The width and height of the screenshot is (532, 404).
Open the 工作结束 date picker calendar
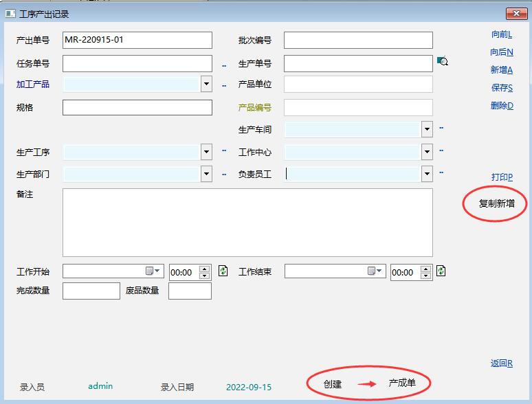(x=374, y=272)
